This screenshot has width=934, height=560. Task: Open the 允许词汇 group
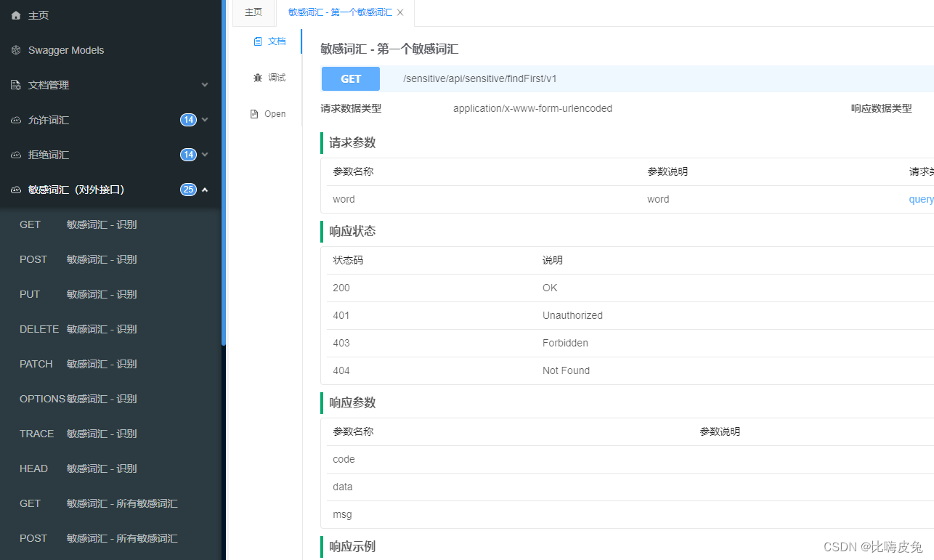pyautogui.click(x=110, y=120)
